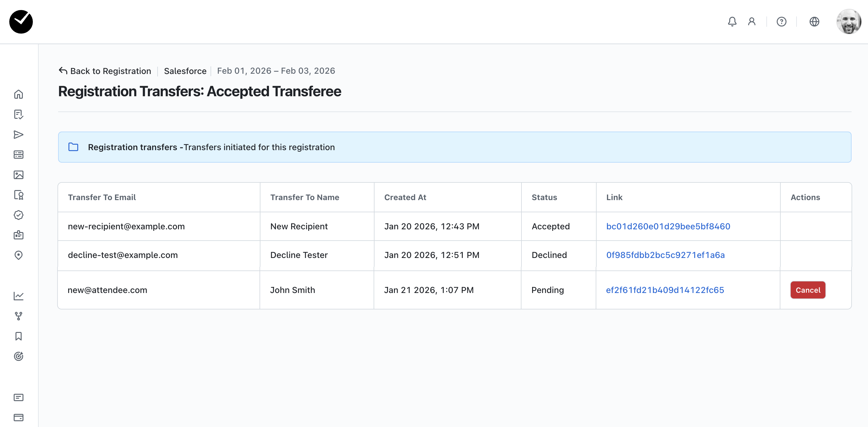Open the paper plane send icon in sidebar

point(19,135)
